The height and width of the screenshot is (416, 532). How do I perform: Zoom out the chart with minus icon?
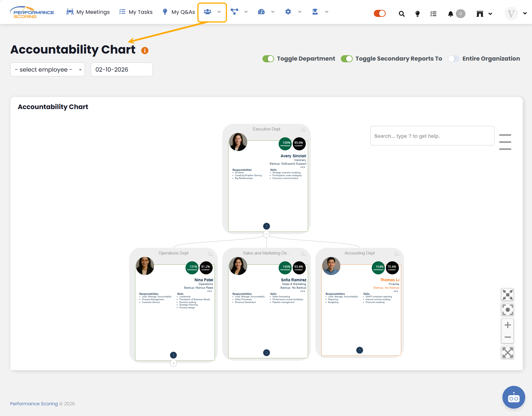[507, 337]
